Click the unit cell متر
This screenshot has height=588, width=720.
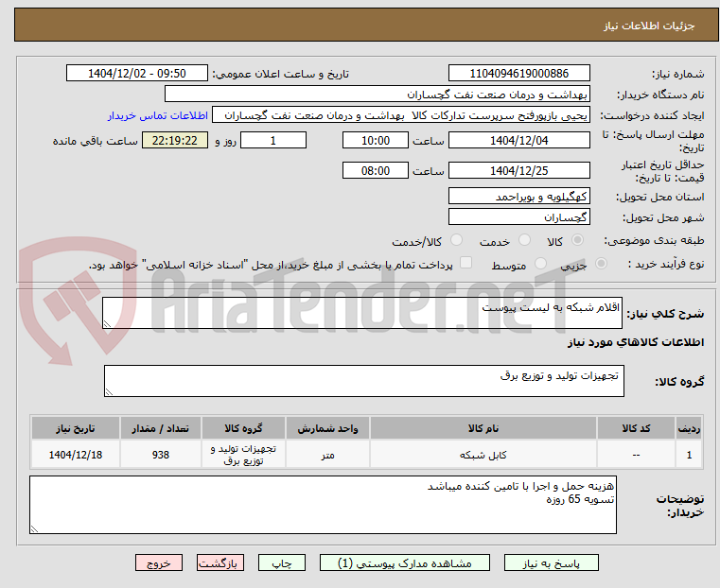tap(327, 455)
